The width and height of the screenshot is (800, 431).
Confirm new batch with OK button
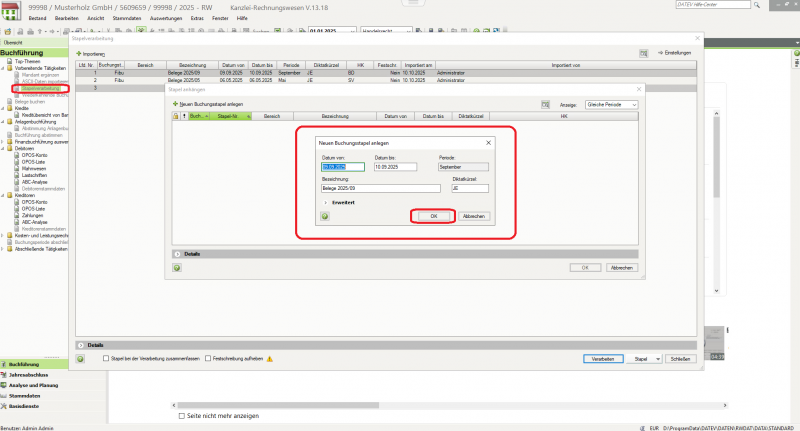[x=433, y=215]
